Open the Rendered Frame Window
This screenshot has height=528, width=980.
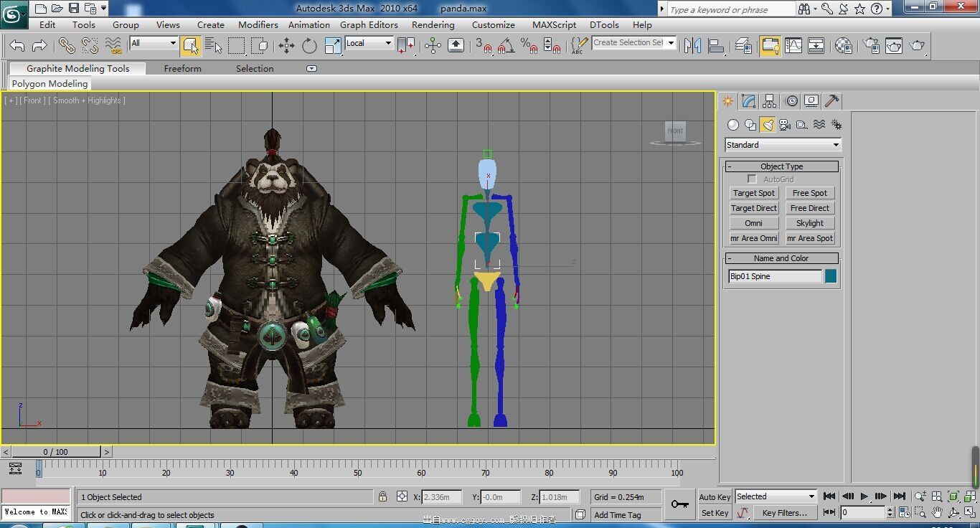pos(894,46)
